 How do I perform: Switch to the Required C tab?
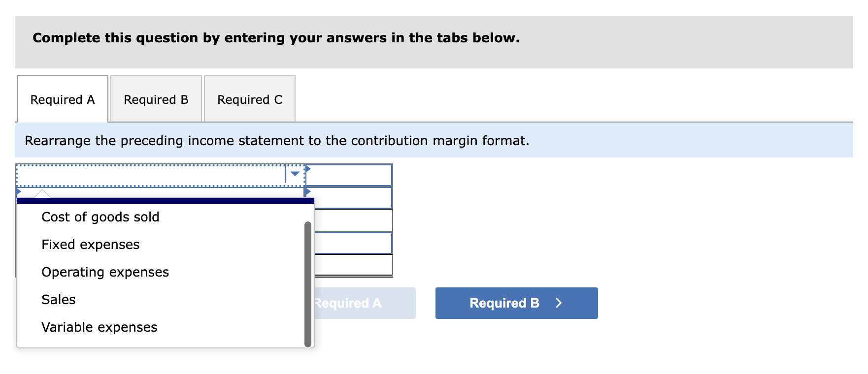click(250, 99)
